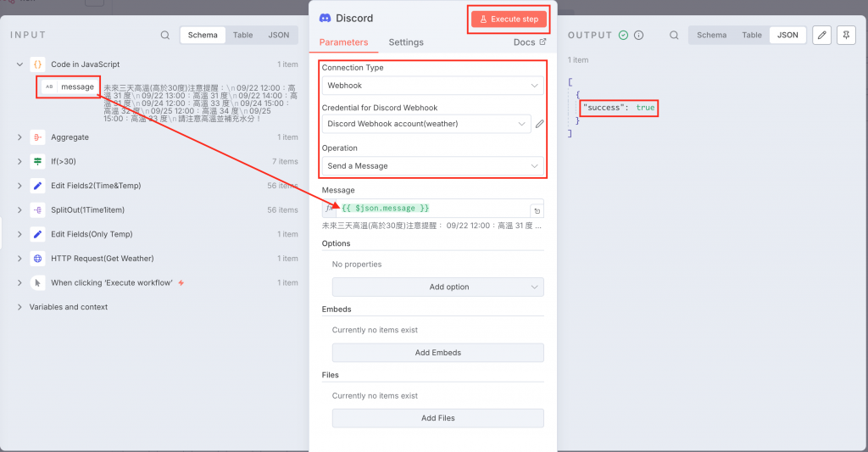Click the OUTPUT success check icon
Image resolution: width=868 pixels, height=452 pixels.
click(x=623, y=35)
